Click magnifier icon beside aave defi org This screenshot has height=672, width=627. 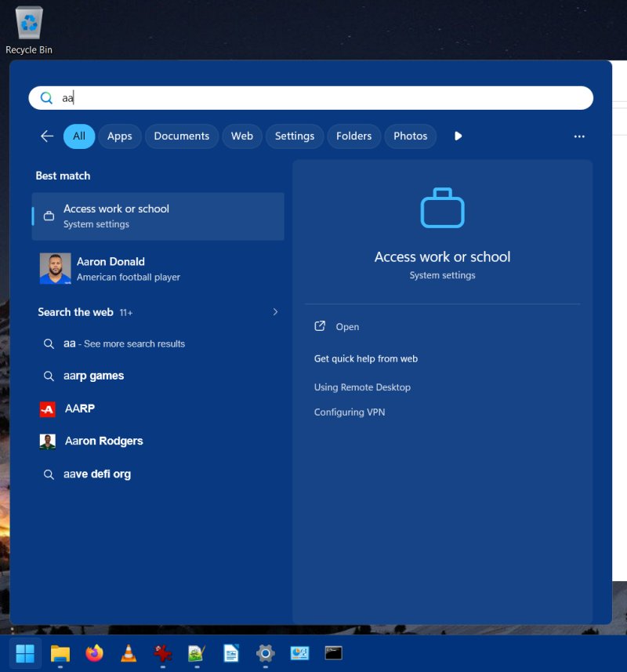click(x=49, y=474)
